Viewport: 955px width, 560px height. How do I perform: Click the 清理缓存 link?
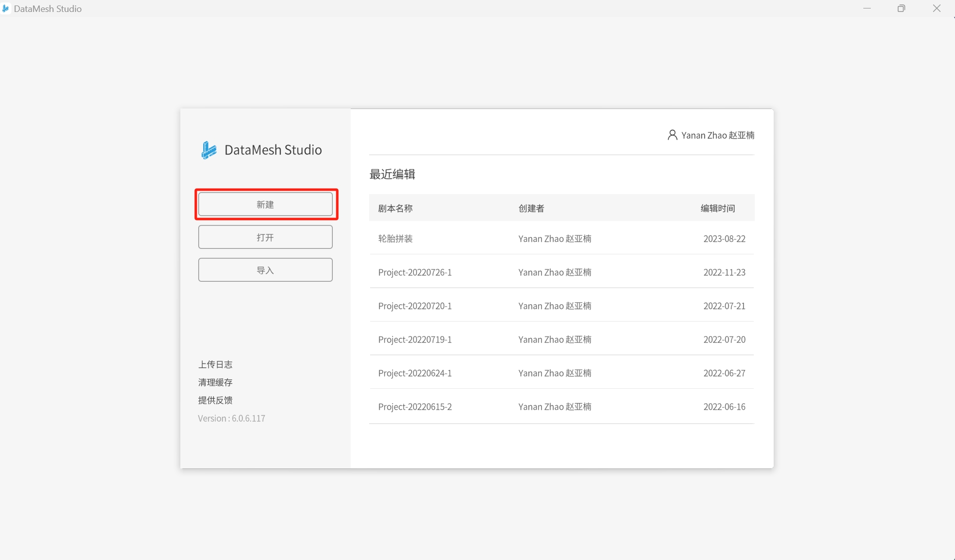click(215, 382)
